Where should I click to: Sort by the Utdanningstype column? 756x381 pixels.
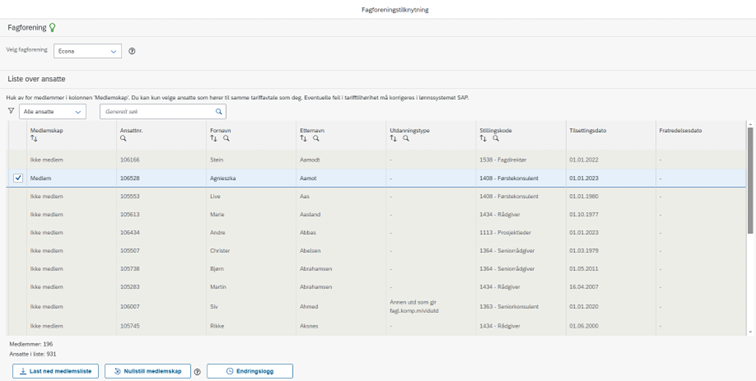coord(393,138)
